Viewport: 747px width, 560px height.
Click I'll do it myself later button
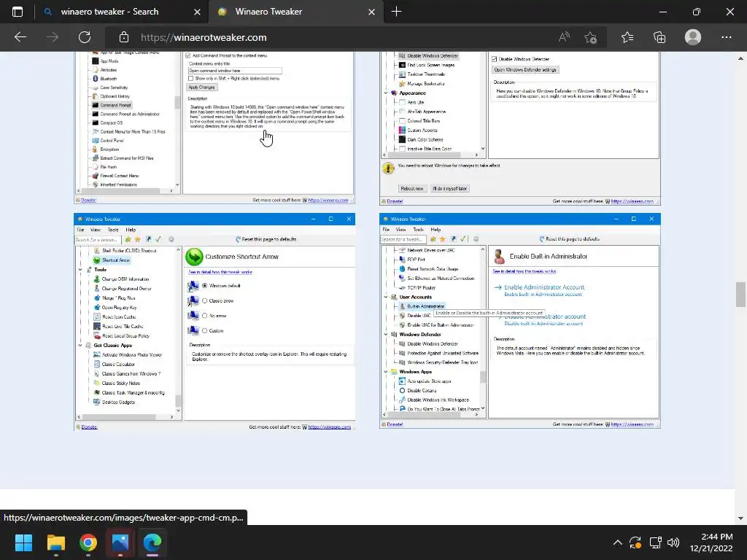449,189
